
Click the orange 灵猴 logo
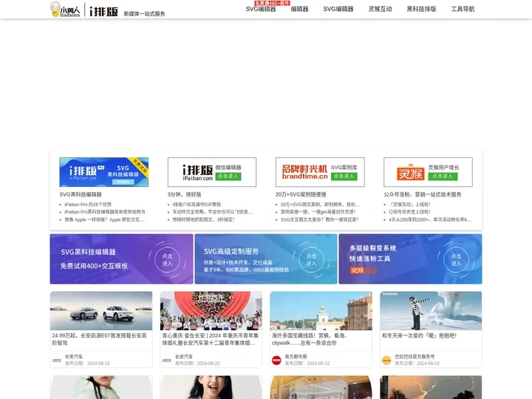pos(411,172)
